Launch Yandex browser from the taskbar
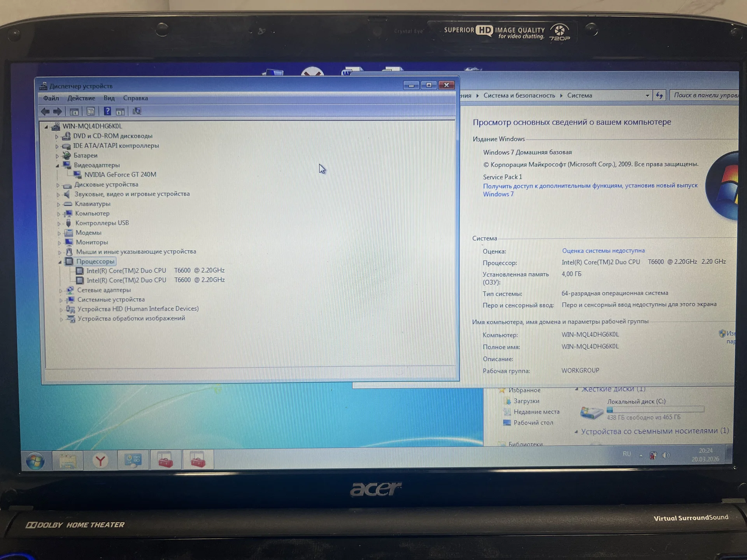 click(x=100, y=461)
